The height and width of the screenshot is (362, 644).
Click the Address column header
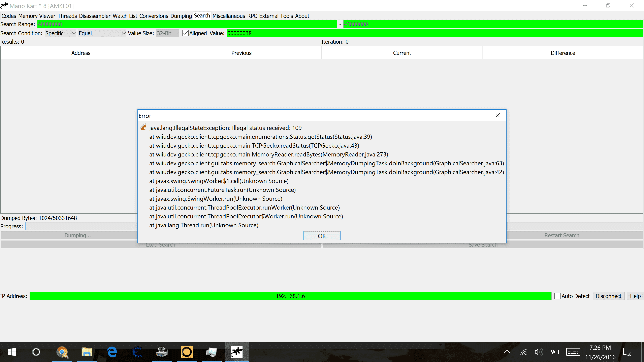81,53
